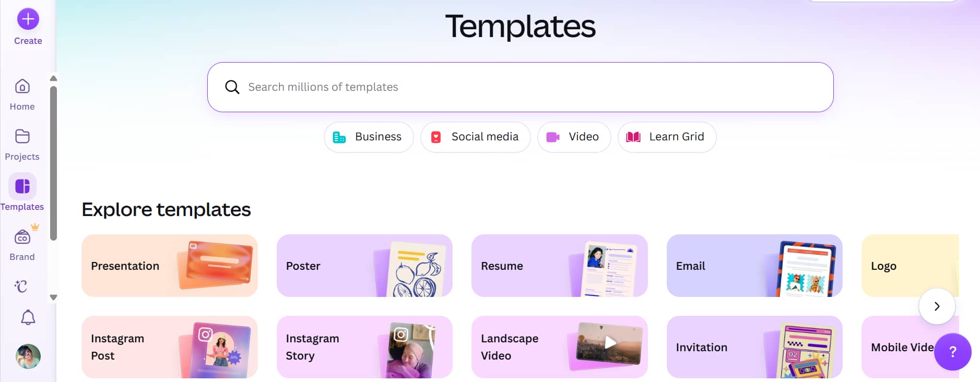Filter templates by Business

coord(368,137)
